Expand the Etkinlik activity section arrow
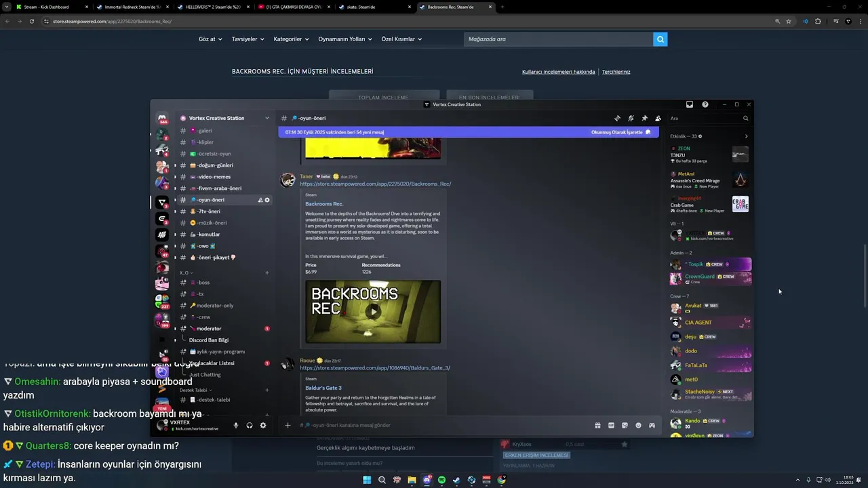The image size is (868, 488). tap(746, 136)
